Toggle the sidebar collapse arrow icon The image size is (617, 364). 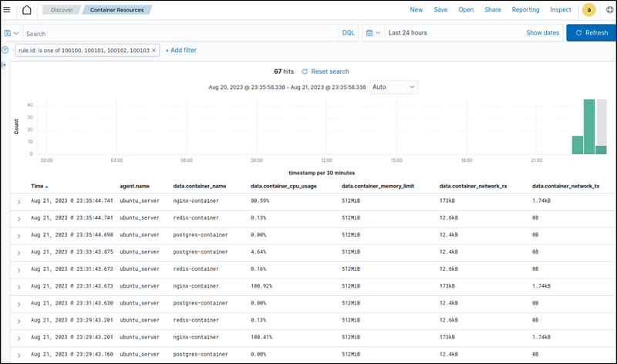pos(4,65)
